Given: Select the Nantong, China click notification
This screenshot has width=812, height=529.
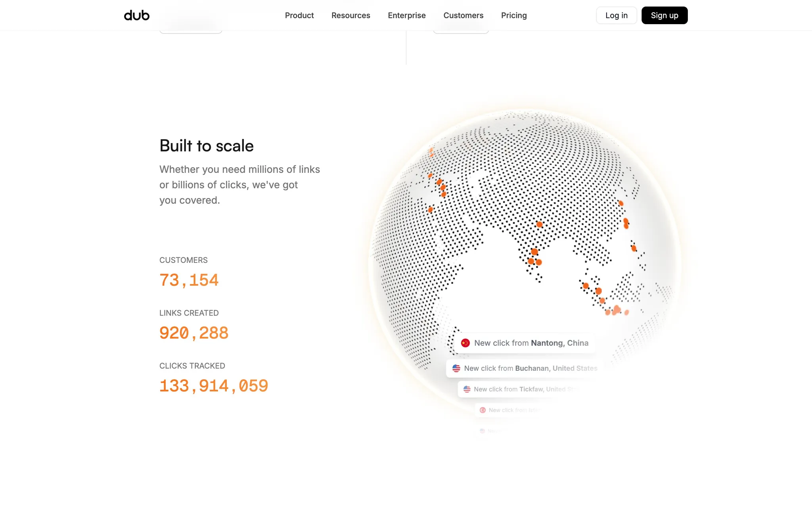Looking at the screenshot, I should (525, 343).
